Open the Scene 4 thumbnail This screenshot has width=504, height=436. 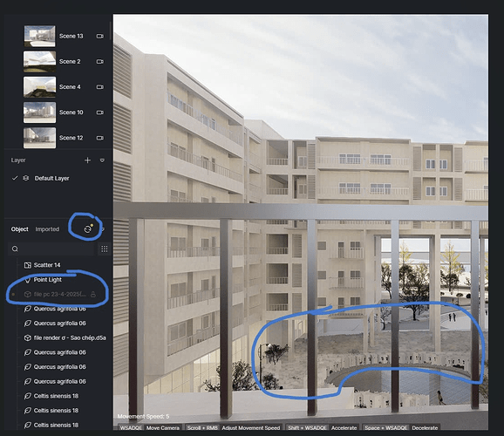pyautogui.click(x=39, y=87)
